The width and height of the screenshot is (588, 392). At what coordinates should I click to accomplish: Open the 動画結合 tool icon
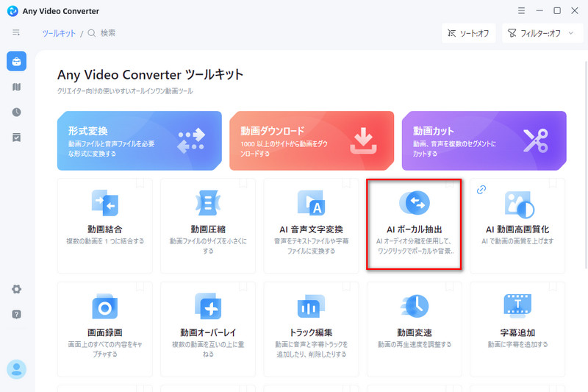[x=105, y=203]
